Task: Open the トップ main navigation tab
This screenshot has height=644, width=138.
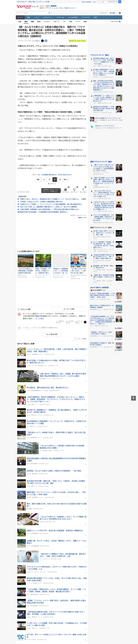Action: pos(20,17)
